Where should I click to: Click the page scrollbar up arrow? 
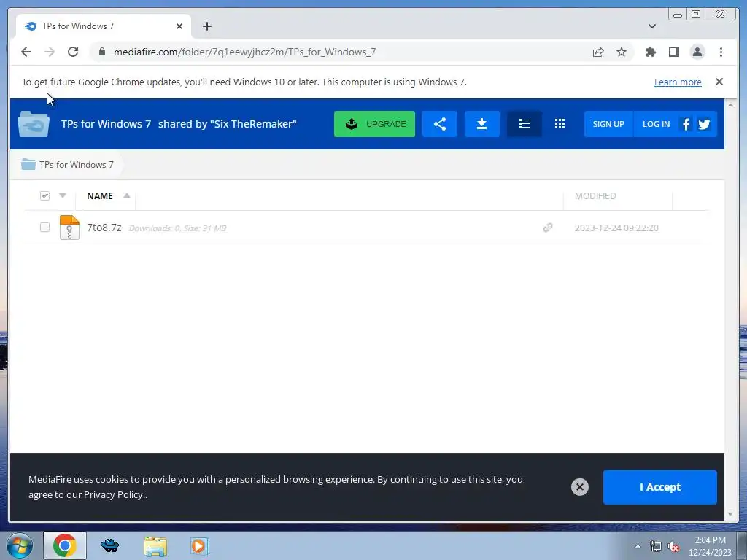[x=731, y=104]
